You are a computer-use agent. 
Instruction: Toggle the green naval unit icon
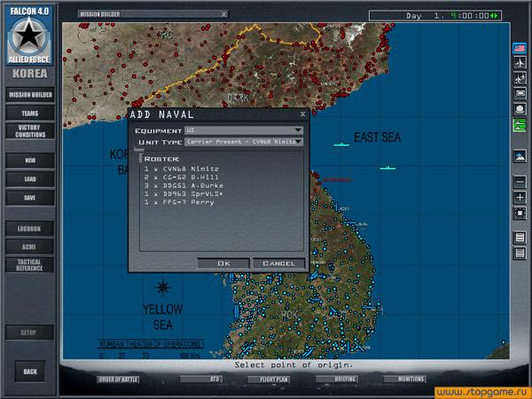click(520, 125)
